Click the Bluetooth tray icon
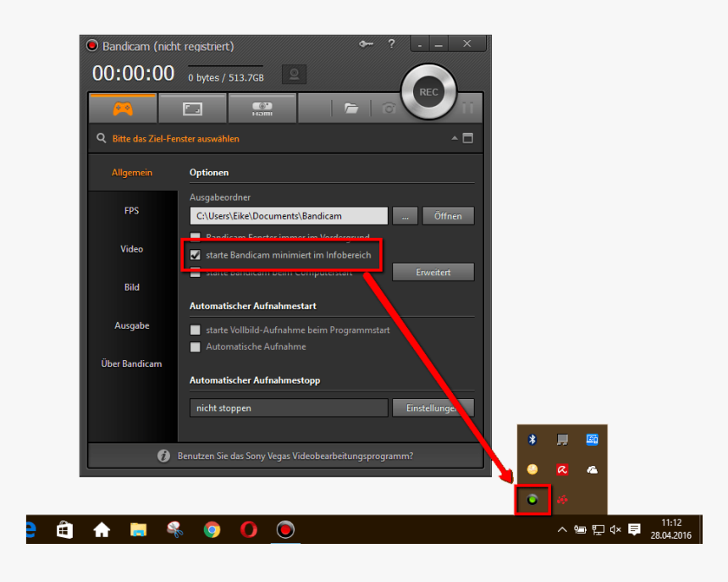The image size is (728, 582). tap(532, 440)
